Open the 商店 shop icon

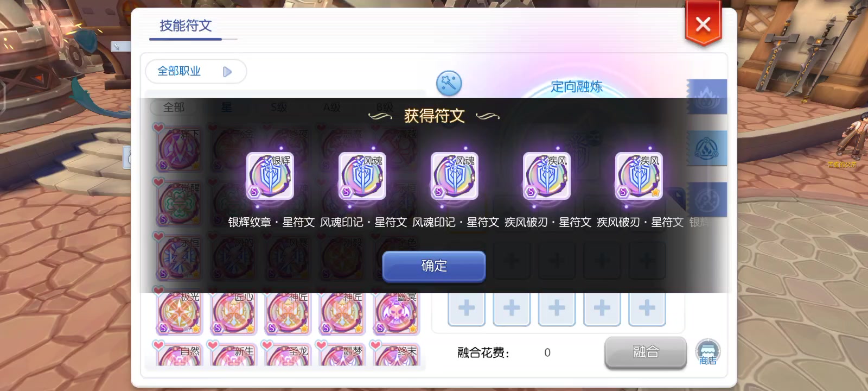pyautogui.click(x=707, y=352)
